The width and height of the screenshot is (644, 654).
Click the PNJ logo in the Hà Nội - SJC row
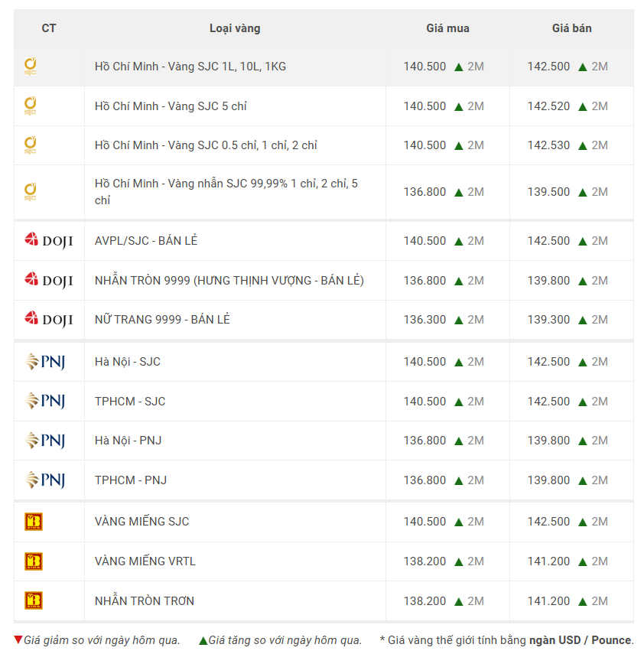click(45, 362)
